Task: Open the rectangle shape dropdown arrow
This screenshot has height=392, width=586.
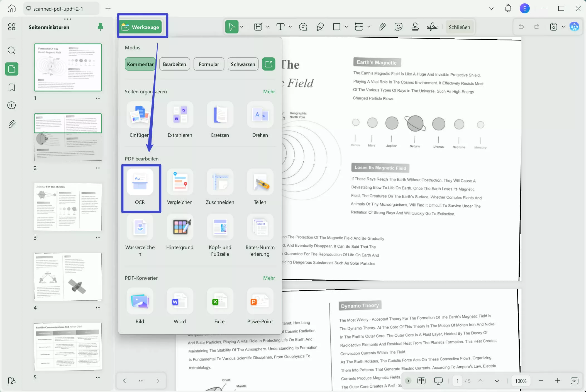Action: pos(346,27)
